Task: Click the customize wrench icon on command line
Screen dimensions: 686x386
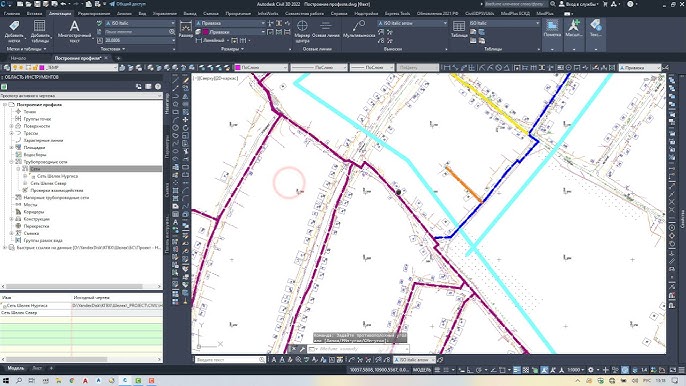Action: click(302, 349)
